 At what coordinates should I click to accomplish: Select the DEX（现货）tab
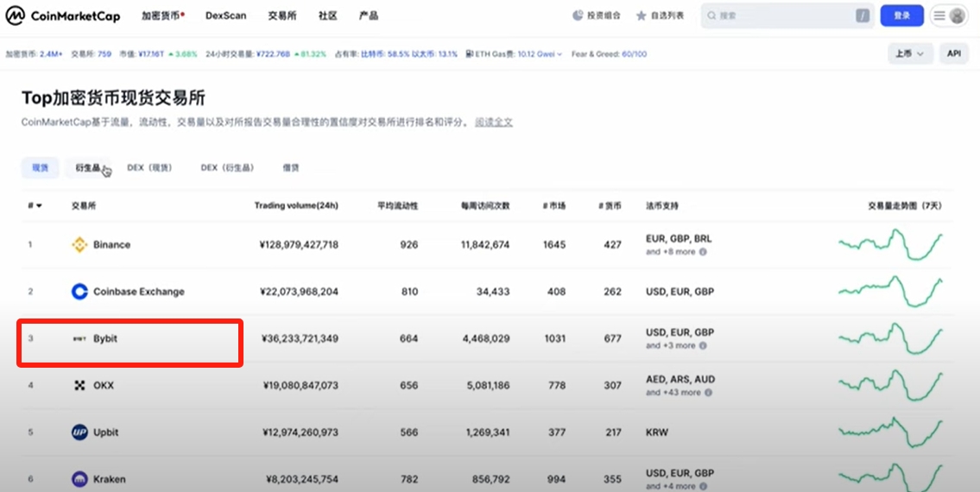(149, 167)
